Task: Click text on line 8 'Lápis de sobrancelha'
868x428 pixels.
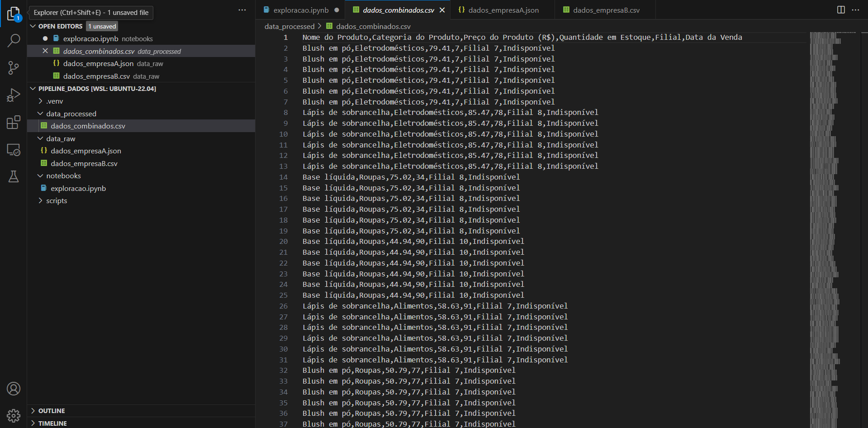Action: click(x=451, y=112)
